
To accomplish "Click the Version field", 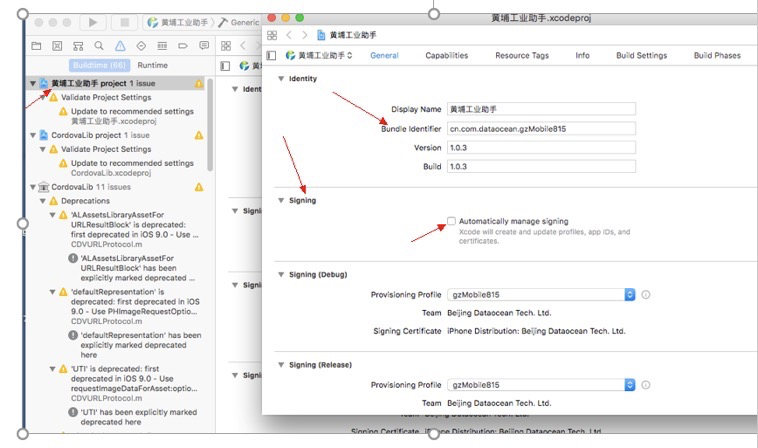I will [541, 147].
